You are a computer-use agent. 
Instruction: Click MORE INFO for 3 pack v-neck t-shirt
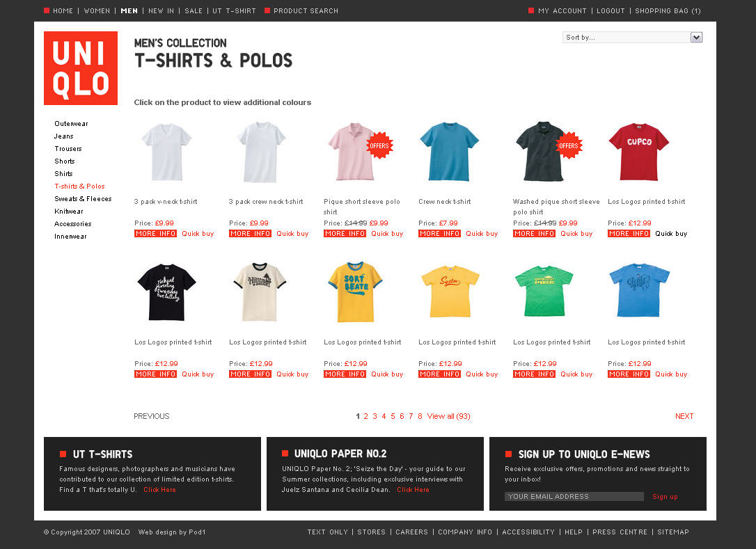(155, 233)
